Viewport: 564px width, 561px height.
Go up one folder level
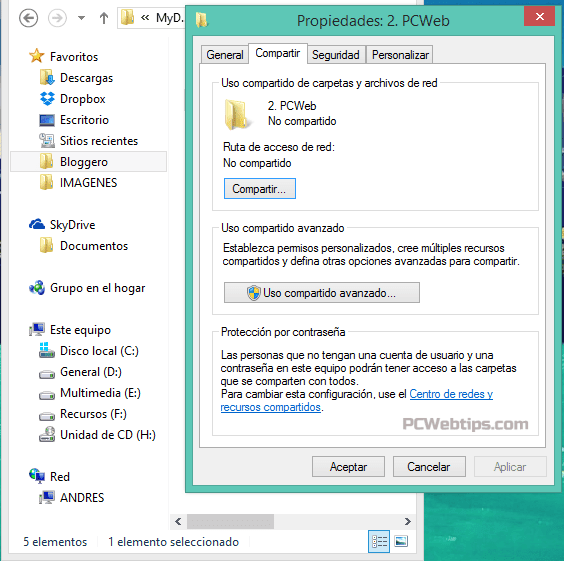point(104,18)
